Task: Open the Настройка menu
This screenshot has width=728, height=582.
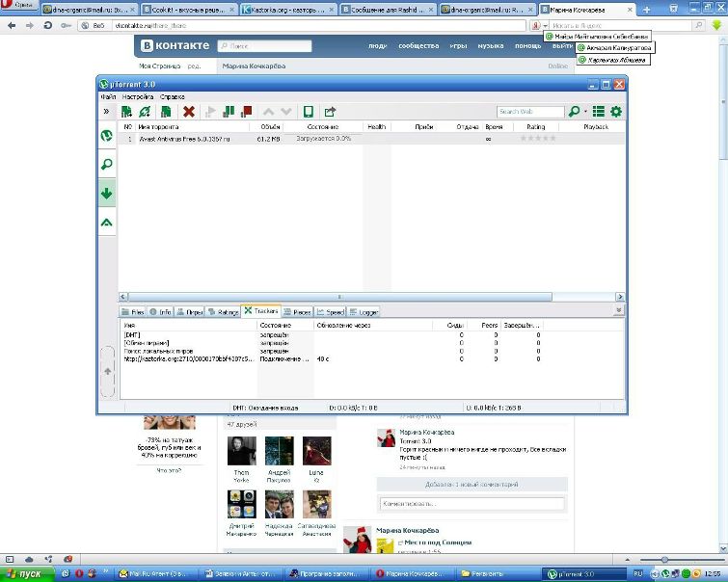Action: (138, 97)
